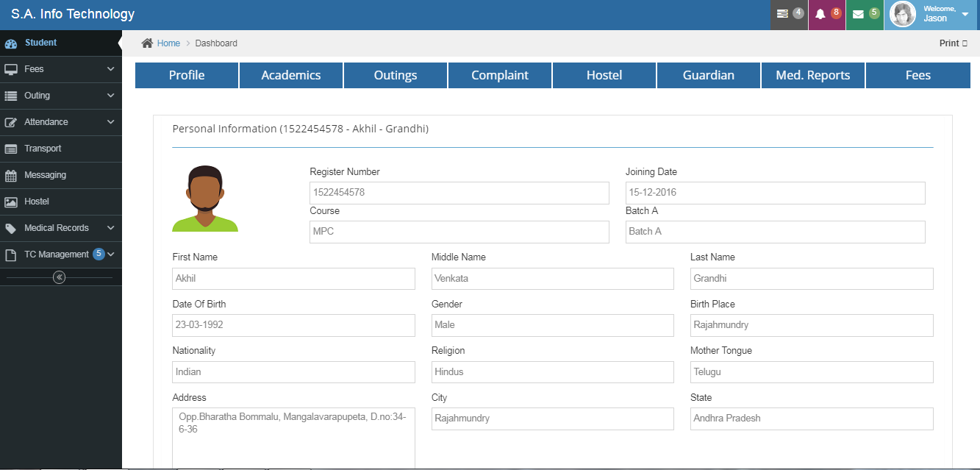This screenshot has height=470, width=980.
Task: Click the student profile avatar image
Action: point(205,199)
